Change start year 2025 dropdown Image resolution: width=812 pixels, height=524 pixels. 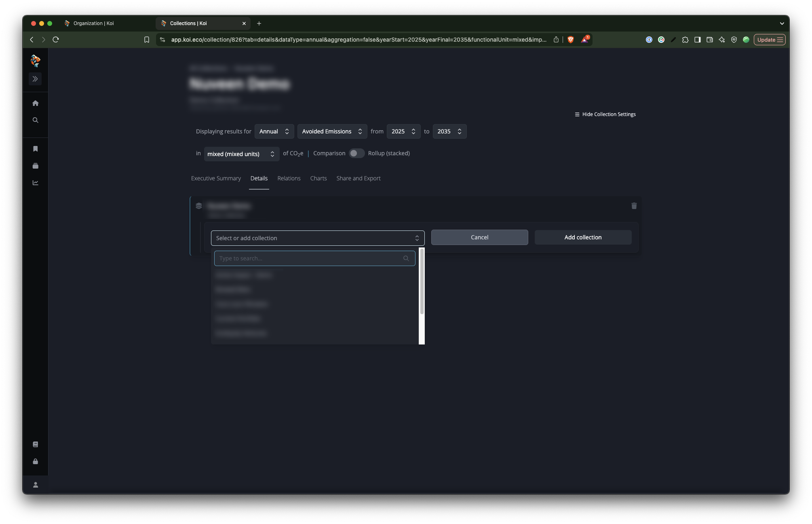point(403,131)
